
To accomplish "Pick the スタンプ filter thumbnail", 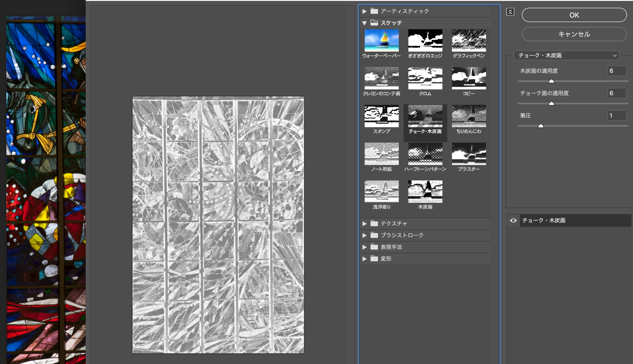I will pyautogui.click(x=381, y=116).
